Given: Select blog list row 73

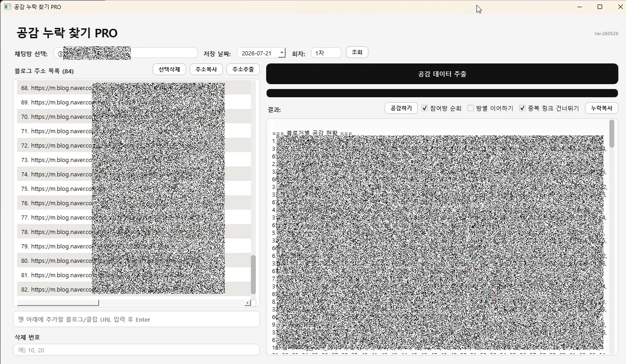Looking at the screenshot, I should 134,160.
